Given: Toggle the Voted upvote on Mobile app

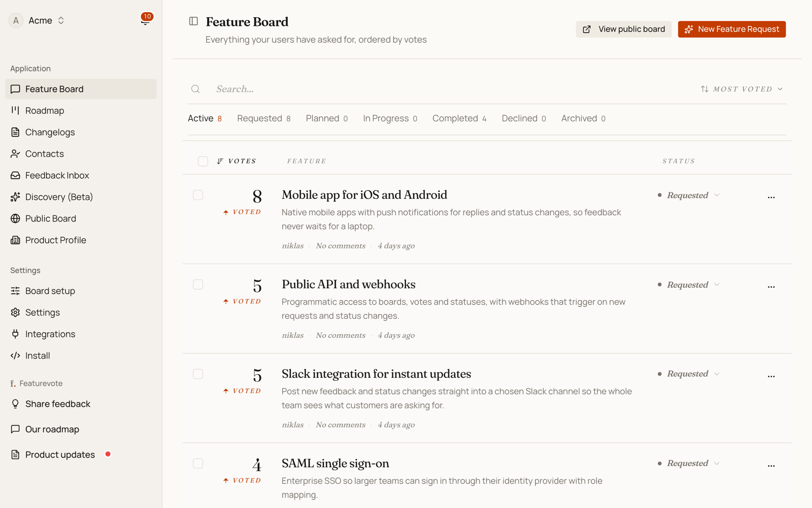Looking at the screenshot, I should click(x=242, y=212).
